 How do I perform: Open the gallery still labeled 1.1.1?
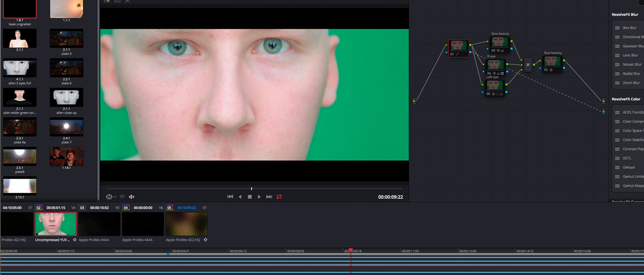point(67,9)
